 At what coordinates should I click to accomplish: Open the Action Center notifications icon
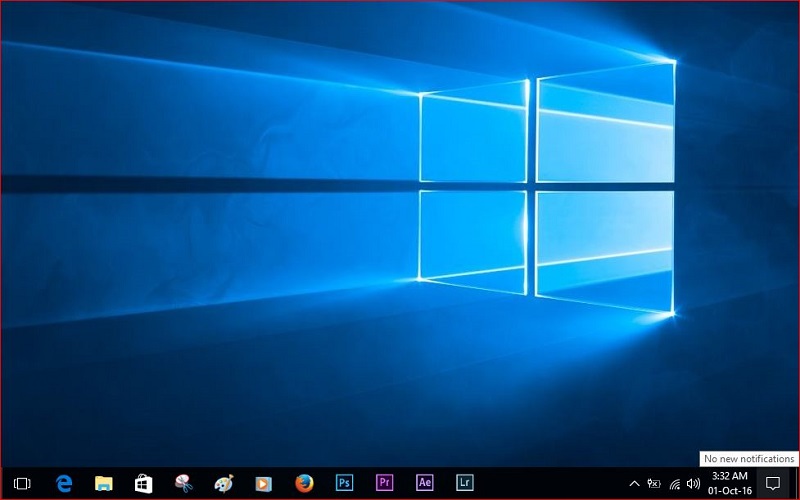click(x=773, y=483)
